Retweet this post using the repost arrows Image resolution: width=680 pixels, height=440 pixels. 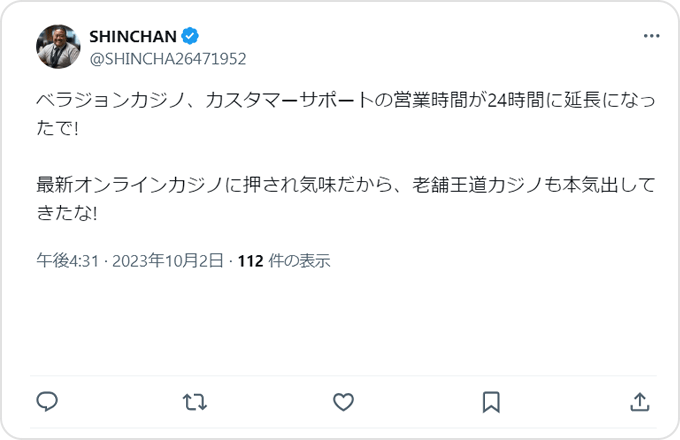[195, 402]
